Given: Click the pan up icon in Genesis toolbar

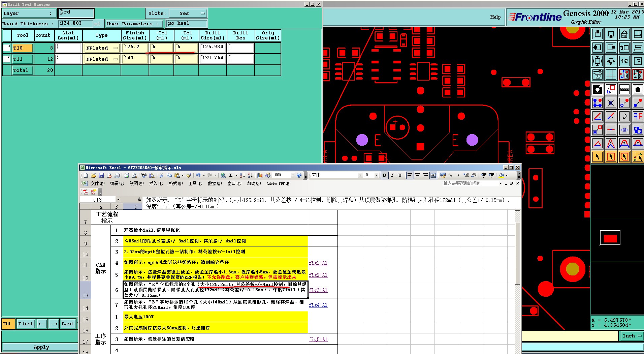Looking at the screenshot, I should pyautogui.click(x=598, y=34).
